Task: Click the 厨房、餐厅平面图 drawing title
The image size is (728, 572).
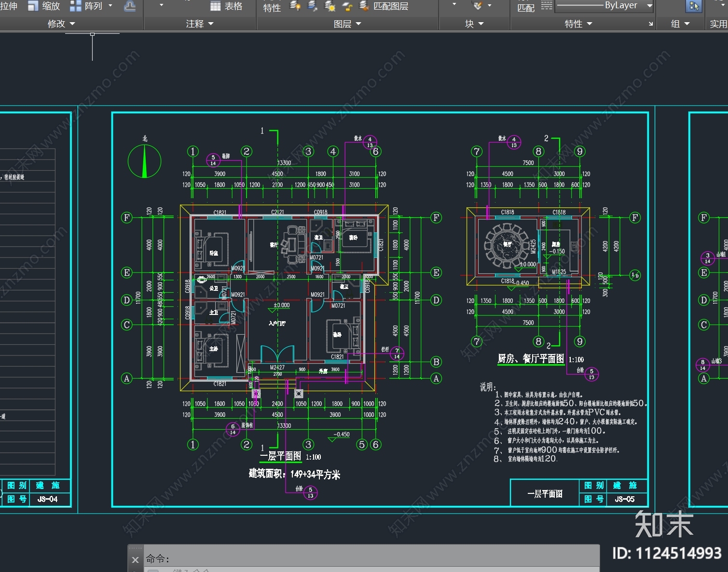Action: tap(531, 359)
